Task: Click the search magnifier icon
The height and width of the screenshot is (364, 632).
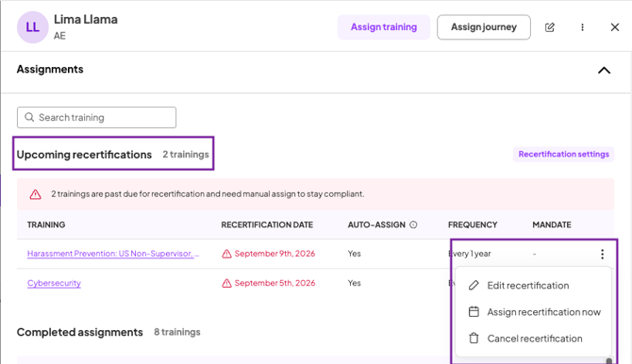Action: point(29,117)
